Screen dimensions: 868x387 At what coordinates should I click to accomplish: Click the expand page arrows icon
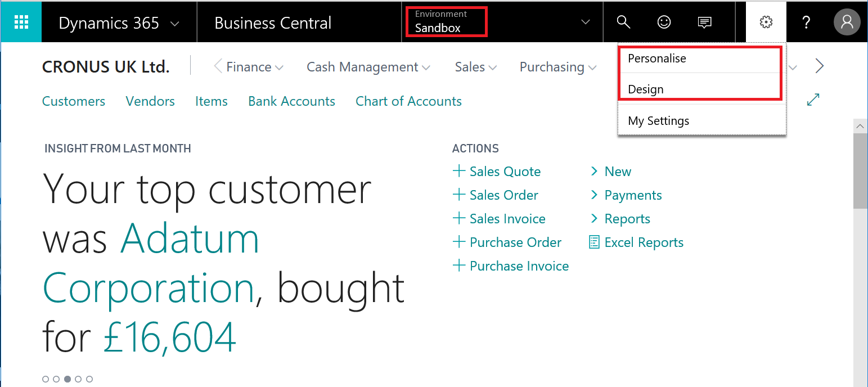[813, 100]
